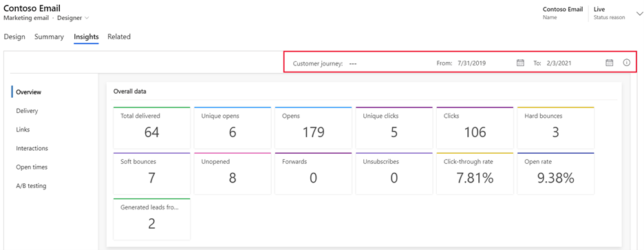The height and width of the screenshot is (250, 644).
Task: Click the Marketing email entity label
Action: [26, 18]
